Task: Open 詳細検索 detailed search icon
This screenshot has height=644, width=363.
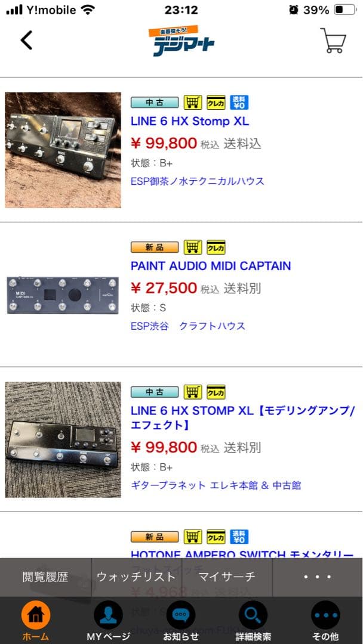Action: coord(254,615)
